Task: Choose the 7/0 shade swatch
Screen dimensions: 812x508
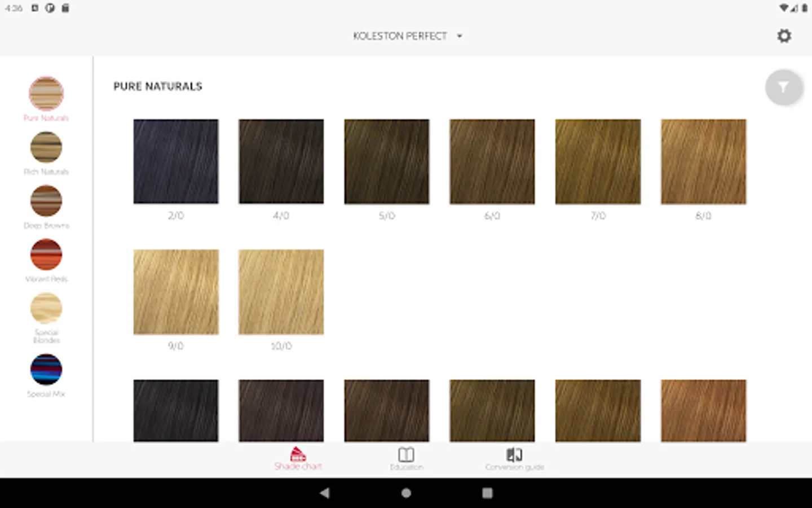Action: pyautogui.click(x=598, y=161)
